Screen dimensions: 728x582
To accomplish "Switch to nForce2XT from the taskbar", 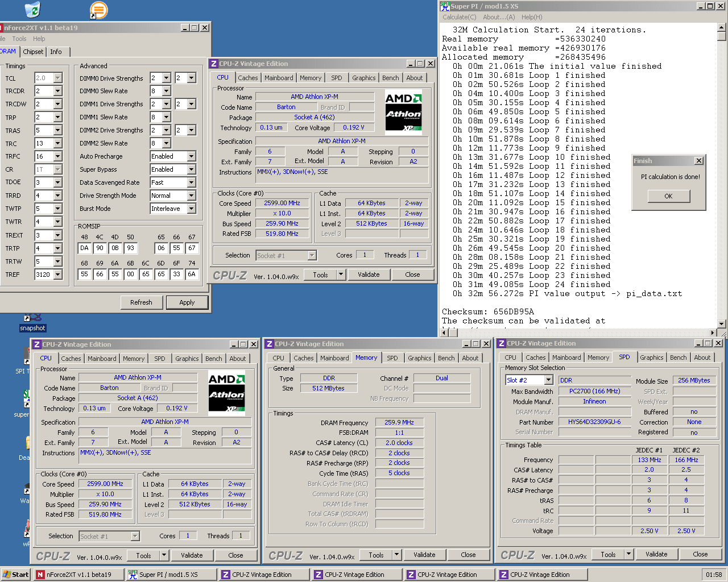I will click(78, 575).
